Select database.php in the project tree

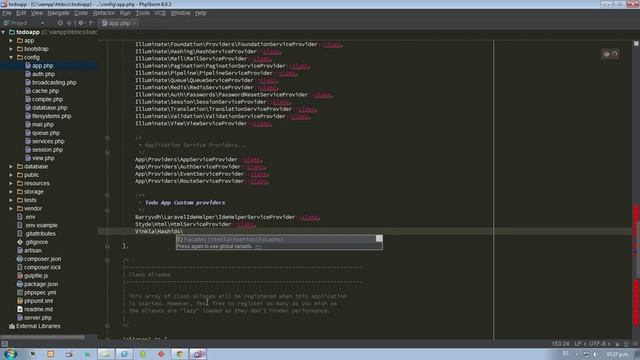pyautogui.click(x=49, y=108)
